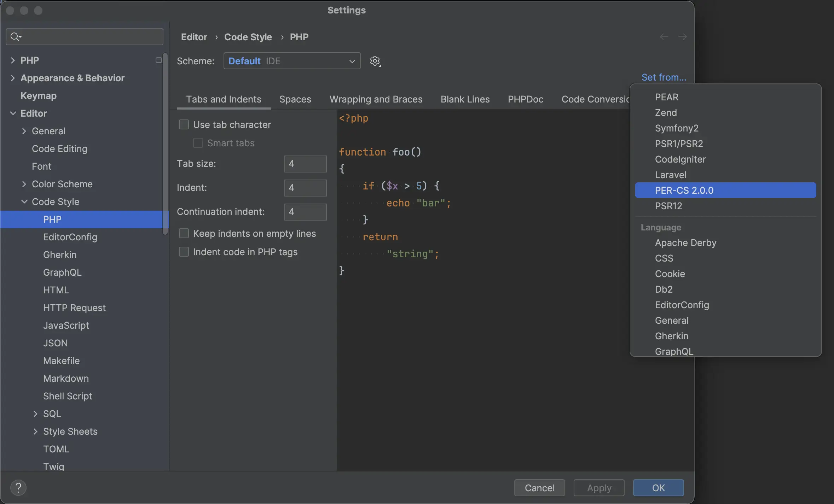The image size is (834, 504).
Task: Expand the Color Scheme node
Action: coord(24,184)
